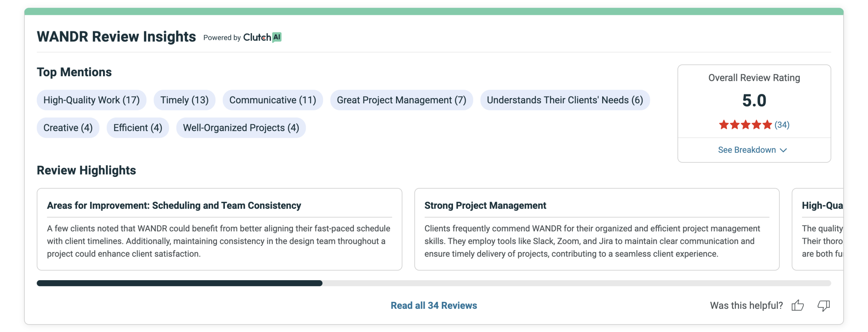Click the Efficient (4) mention chip

pos(138,128)
